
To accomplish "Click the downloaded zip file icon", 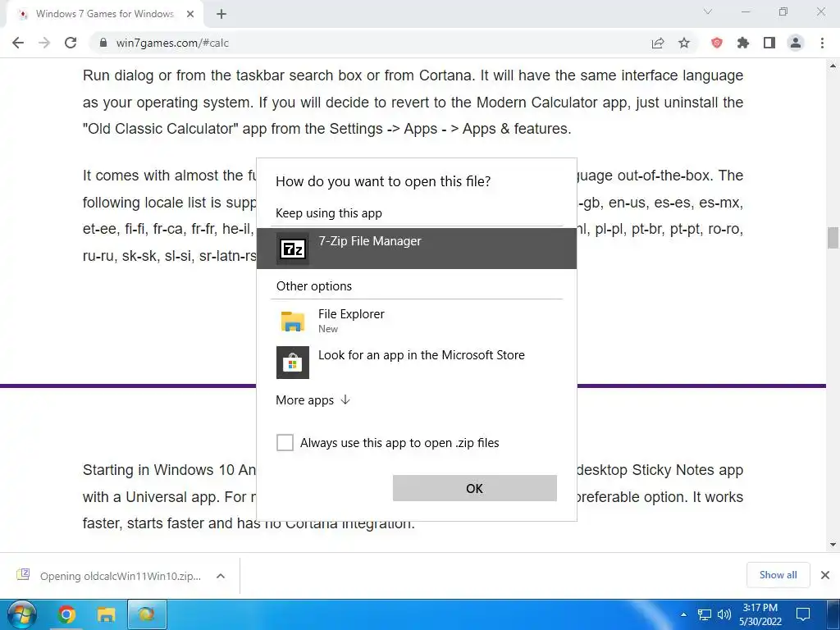I will (24, 575).
